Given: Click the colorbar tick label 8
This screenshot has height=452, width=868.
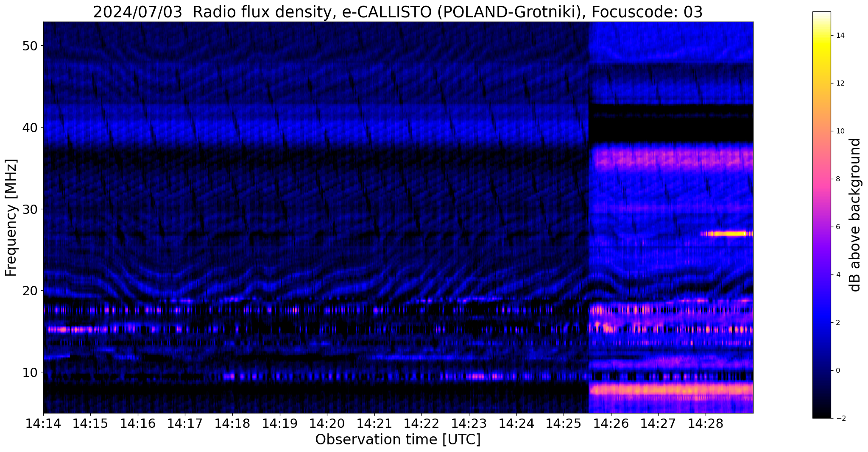Looking at the screenshot, I should coord(837,179).
